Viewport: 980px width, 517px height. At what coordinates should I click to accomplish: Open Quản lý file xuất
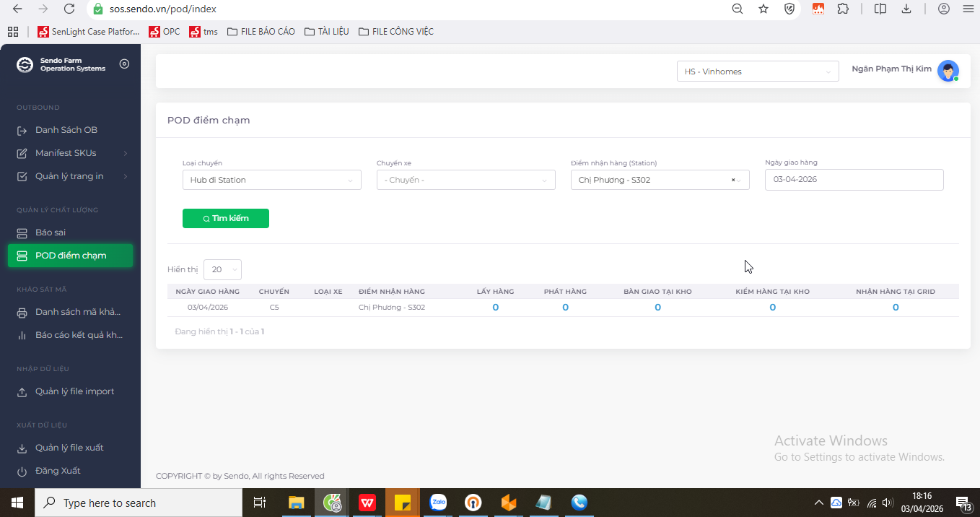(71, 448)
